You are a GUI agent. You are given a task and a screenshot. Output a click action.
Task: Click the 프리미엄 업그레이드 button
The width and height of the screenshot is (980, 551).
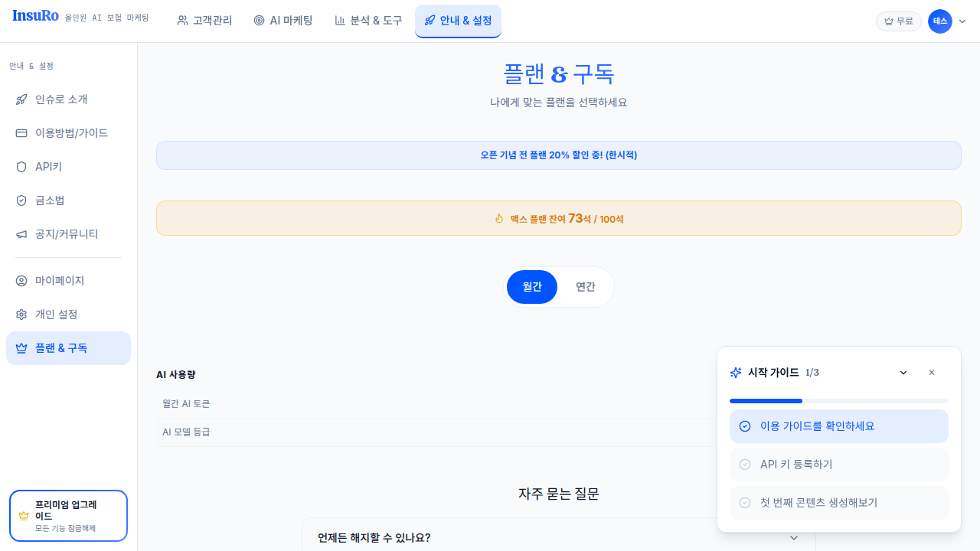click(x=68, y=516)
